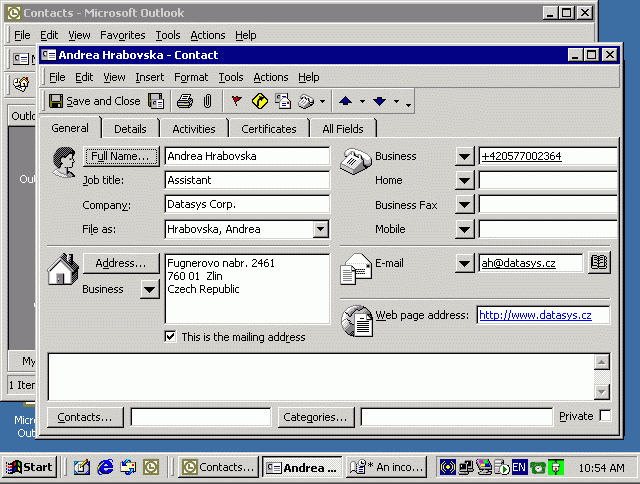Click the AutoDialer phone icon
The height and width of the screenshot is (484, 640).
point(306,101)
